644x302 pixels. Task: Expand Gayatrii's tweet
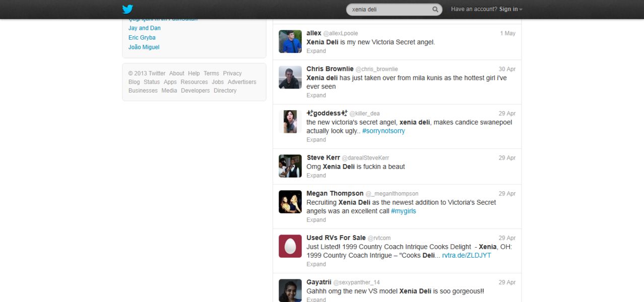pyautogui.click(x=316, y=299)
